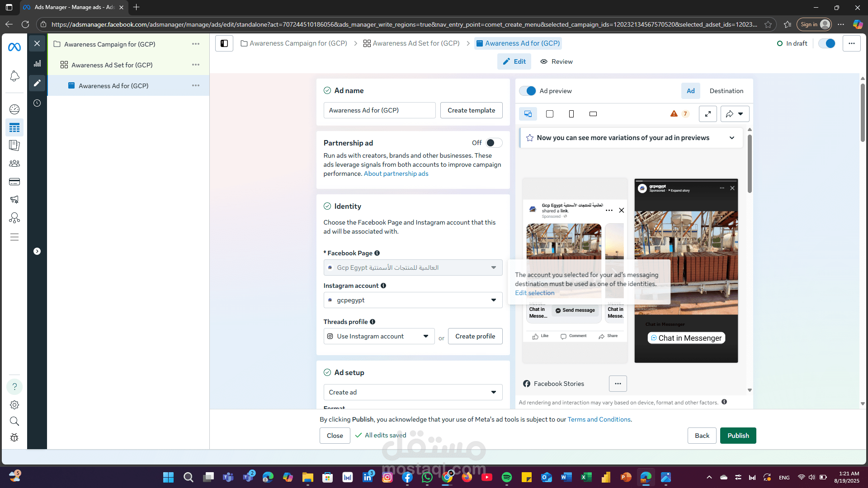This screenshot has height=488, width=868.
Task: Open Windows Start menu
Action: click(x=168, y=477)
